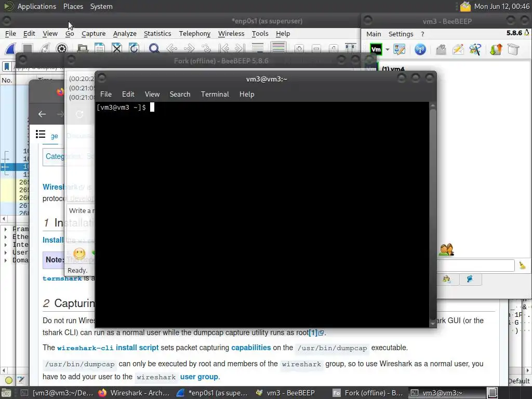Expand Internet Protocol row in packet details

(5, 245)
